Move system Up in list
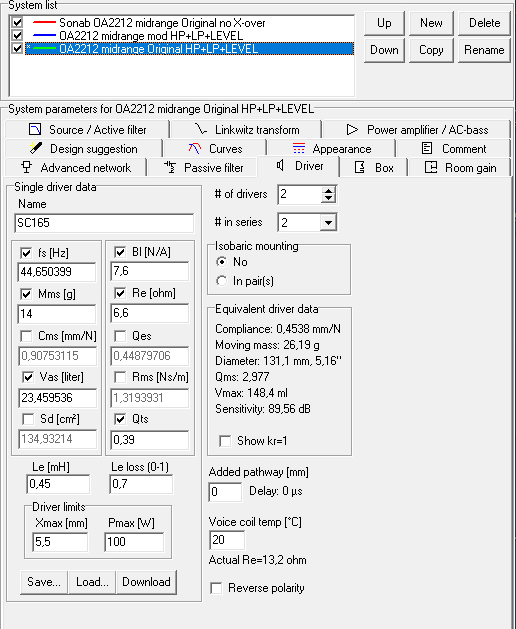 point(384,23)
